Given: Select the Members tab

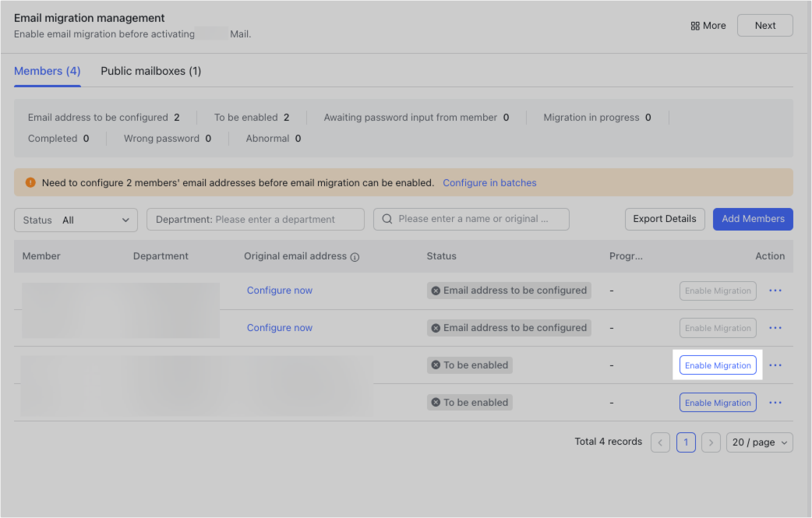Looking at the screenshot, I should 47,70.
